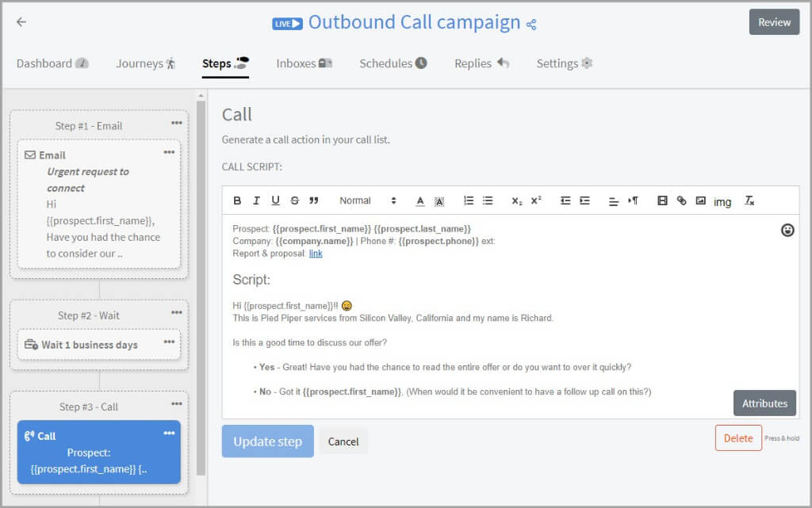Open the Schedules tab
The image size is (812, 508).
tap(393, 63)
